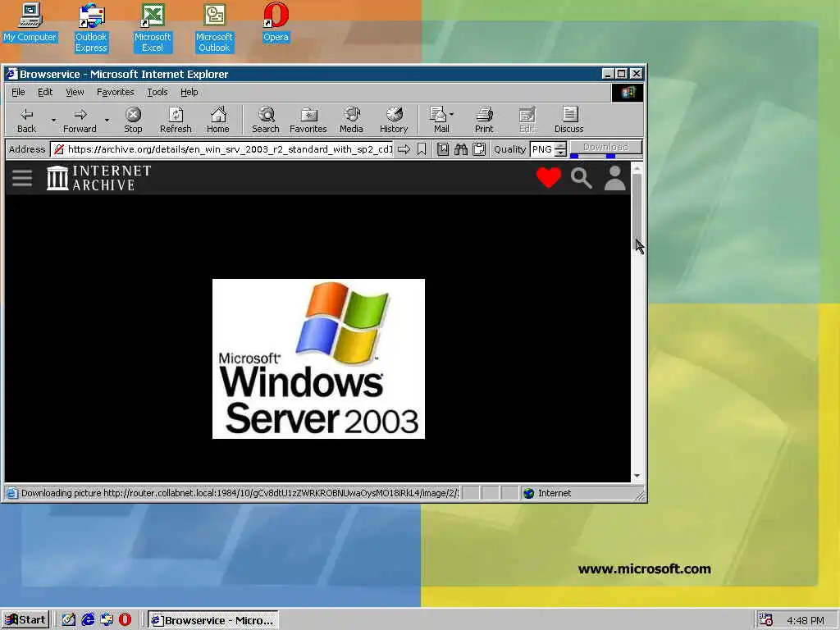Screen dimensions: 840x630
Task: Click the Download button
Action: point(605,147)
